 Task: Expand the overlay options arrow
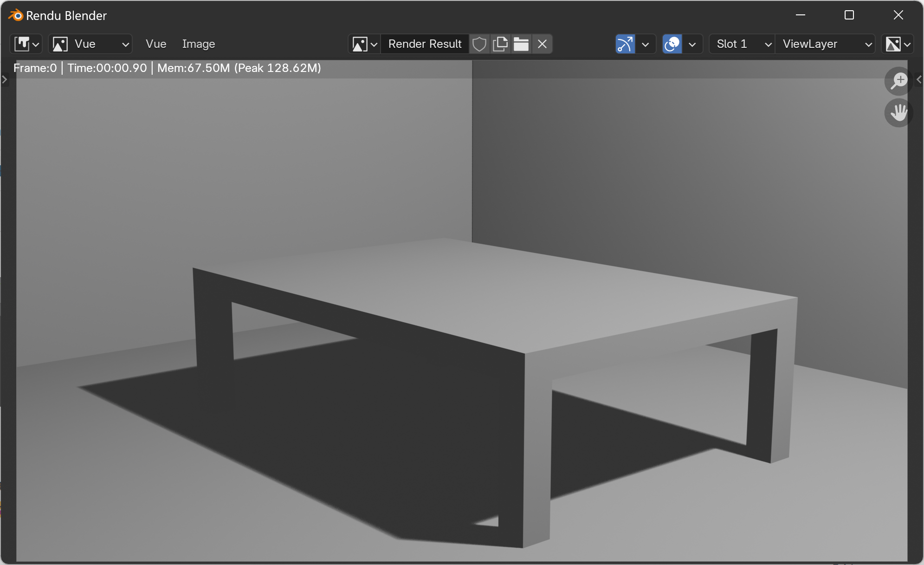[692, 44]
